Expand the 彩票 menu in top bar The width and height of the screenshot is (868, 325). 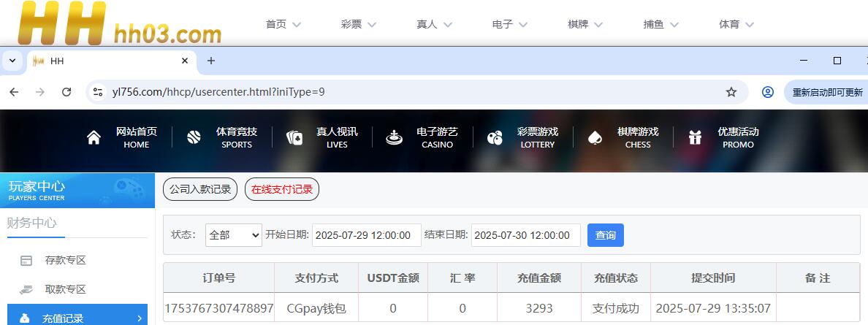[358, 24]
